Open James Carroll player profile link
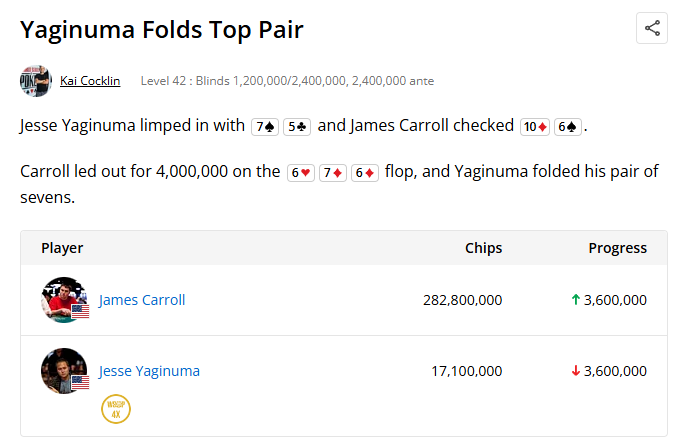 [142, 300]
